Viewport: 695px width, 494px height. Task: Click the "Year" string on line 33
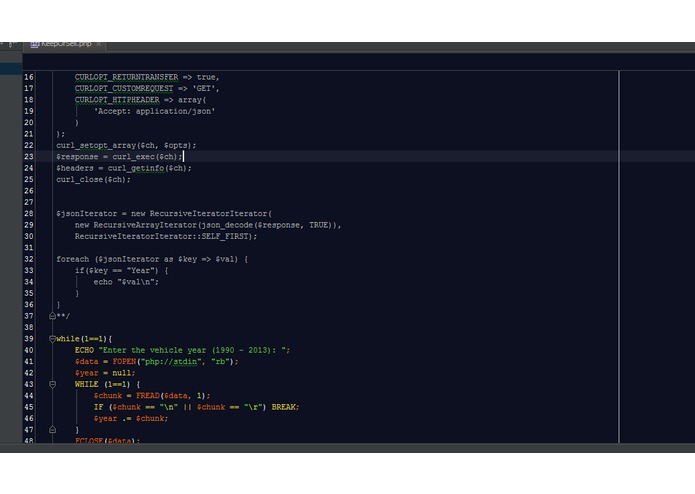point(140,271)
